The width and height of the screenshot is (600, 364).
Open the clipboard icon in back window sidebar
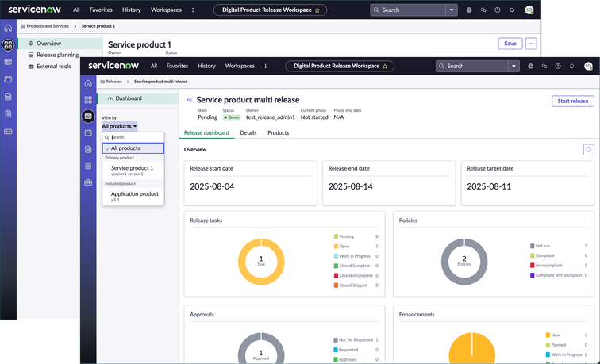click(8, 114)
